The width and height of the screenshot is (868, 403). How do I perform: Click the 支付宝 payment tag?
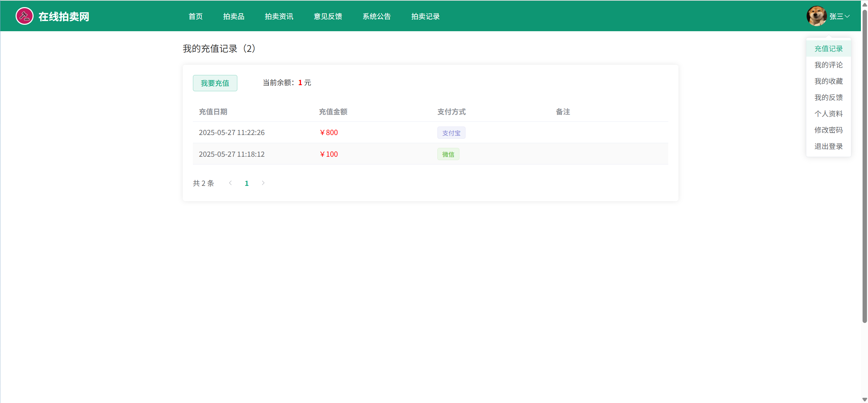[x=451, y=133]
